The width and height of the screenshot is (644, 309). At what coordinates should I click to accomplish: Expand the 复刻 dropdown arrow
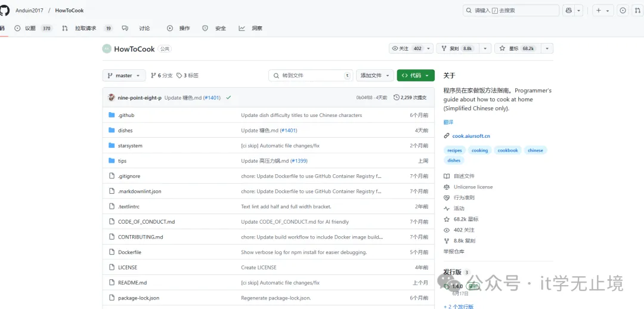click(485, 48)
